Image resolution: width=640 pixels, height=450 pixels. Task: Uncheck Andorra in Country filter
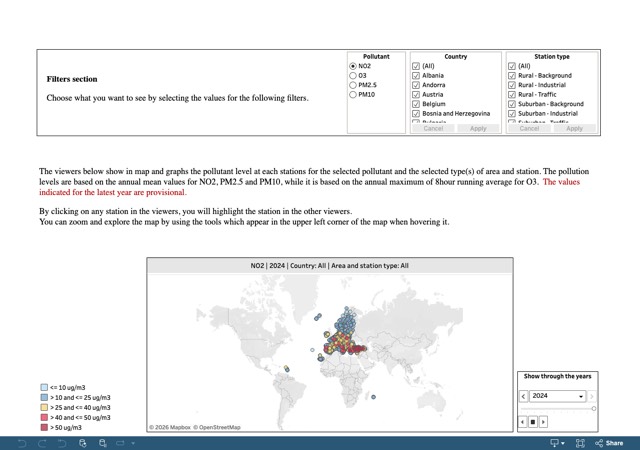(416, 85)
